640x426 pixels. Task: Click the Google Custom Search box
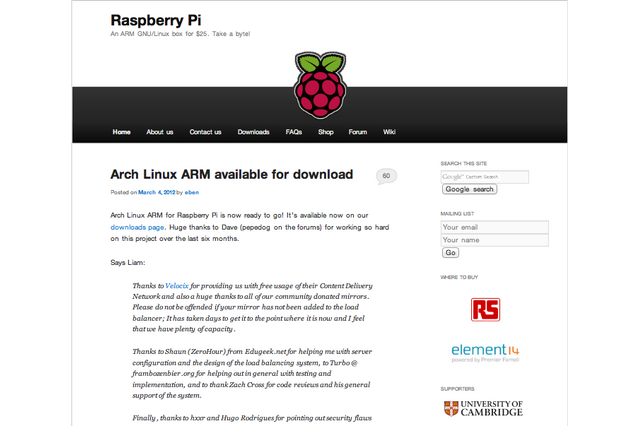click(x=484, y=177)
